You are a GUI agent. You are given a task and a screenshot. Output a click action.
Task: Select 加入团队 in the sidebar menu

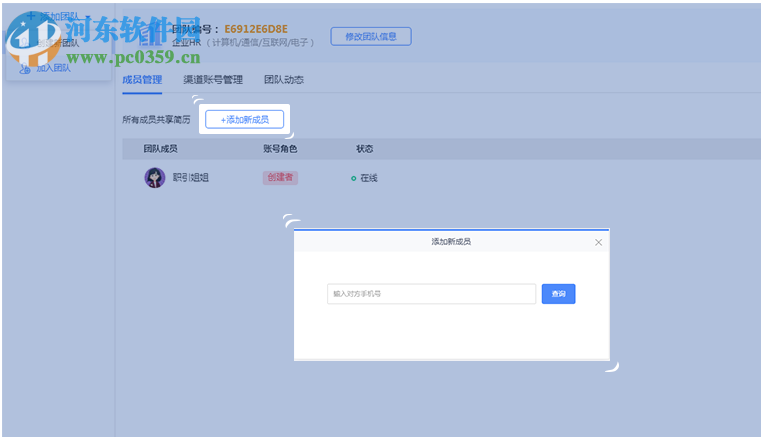coord(53,68)
